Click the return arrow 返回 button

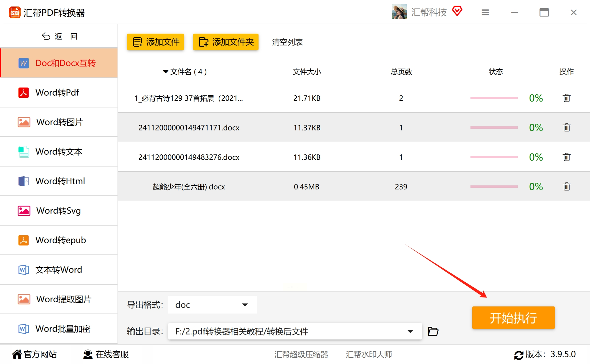tap(59, 36)
